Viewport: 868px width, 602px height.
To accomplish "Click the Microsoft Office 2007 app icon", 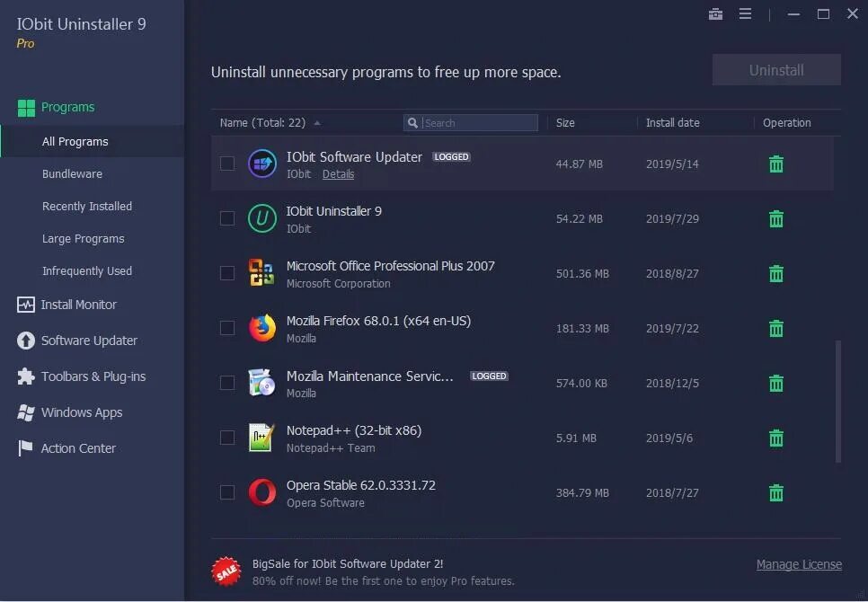I will pyautogui.click(x=261, y=273).
